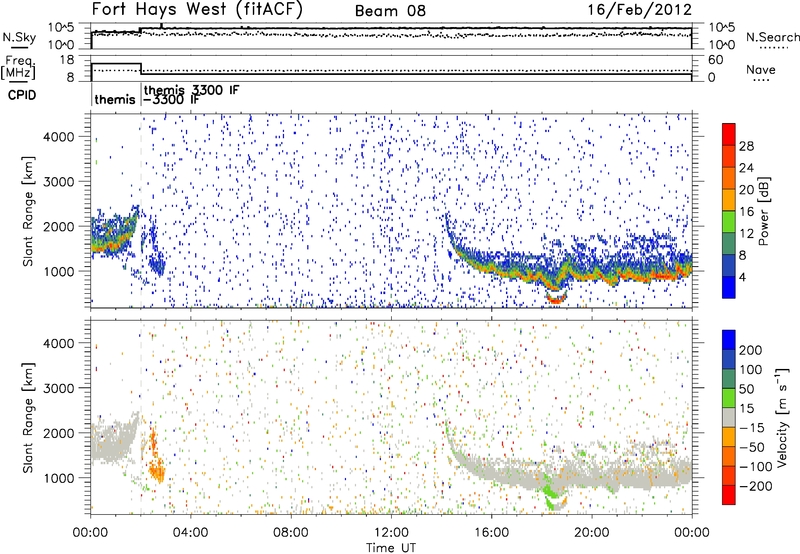The height and width of the screenshot is (554, 800).
Task: Click the '4000' tick on power panel
Action: pyautogui.click(x=58, y=137)
